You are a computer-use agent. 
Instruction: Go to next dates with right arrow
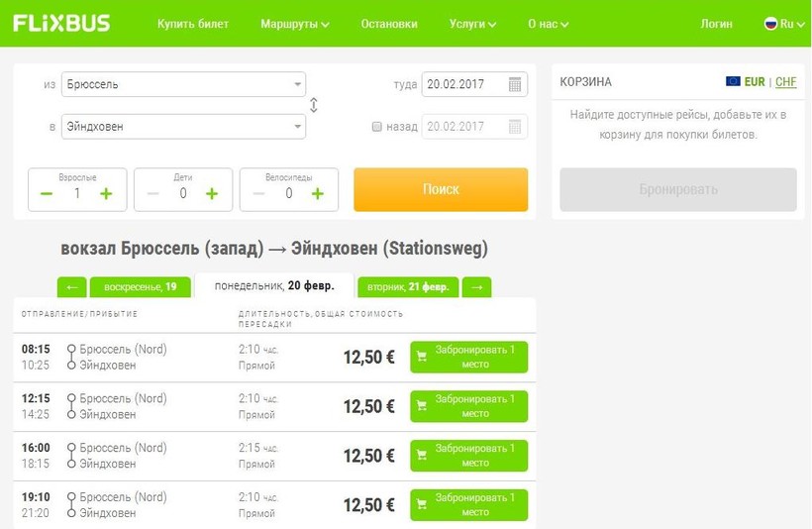tap(476, 287)
